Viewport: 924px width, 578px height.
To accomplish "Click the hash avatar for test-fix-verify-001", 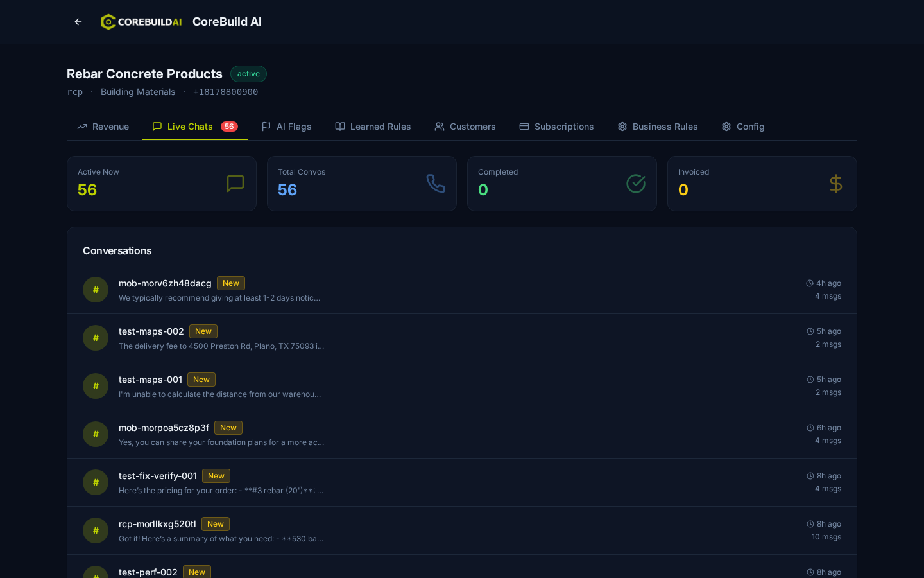I will [96, 482].
